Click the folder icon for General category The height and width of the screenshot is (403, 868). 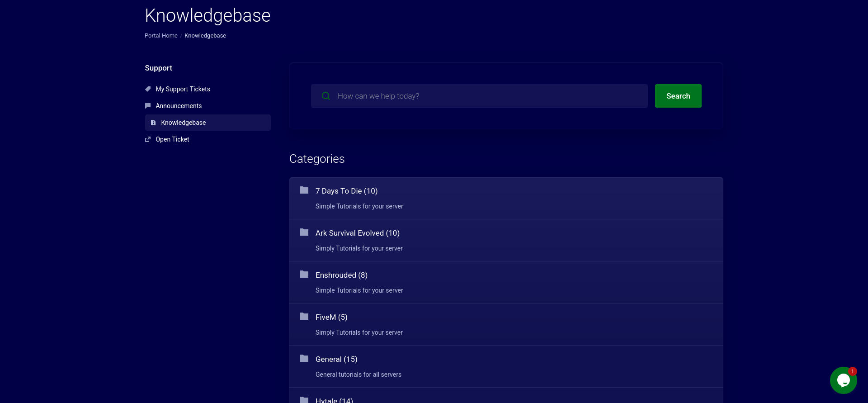point(304,359)
